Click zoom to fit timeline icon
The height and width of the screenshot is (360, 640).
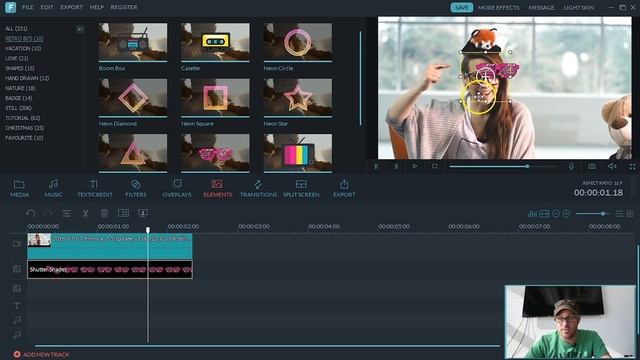544,213
